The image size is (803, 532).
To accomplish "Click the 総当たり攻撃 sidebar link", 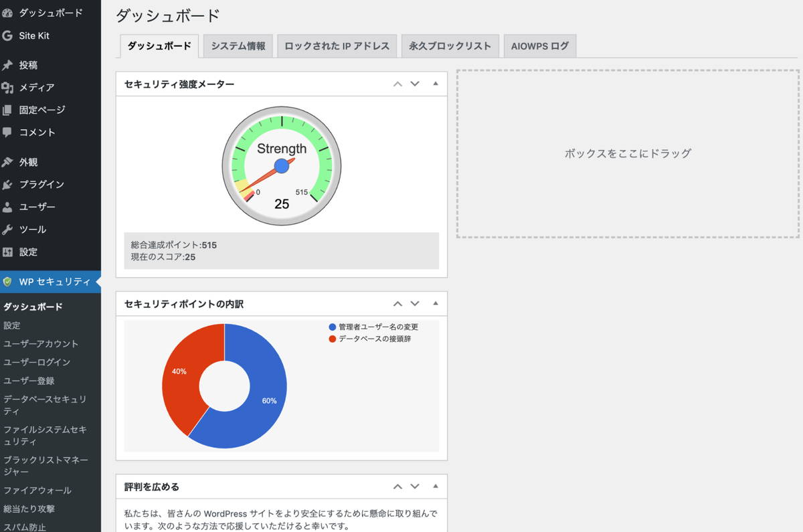I will tap(31, 509).
